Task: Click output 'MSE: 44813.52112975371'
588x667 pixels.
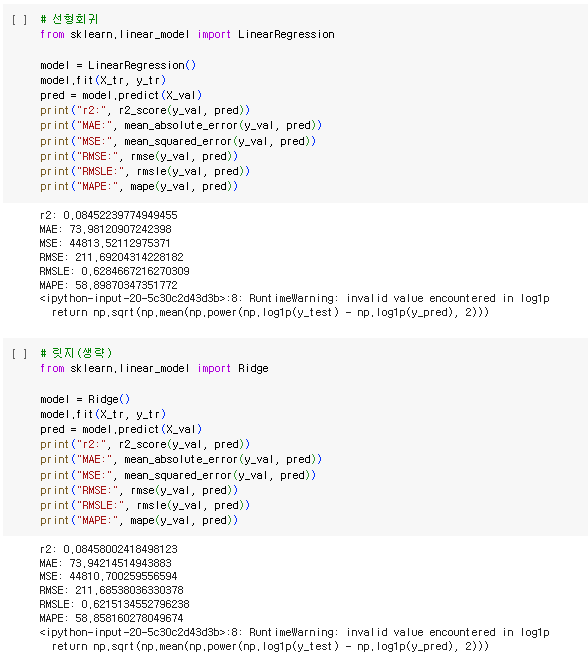Action: click(105, 243)
